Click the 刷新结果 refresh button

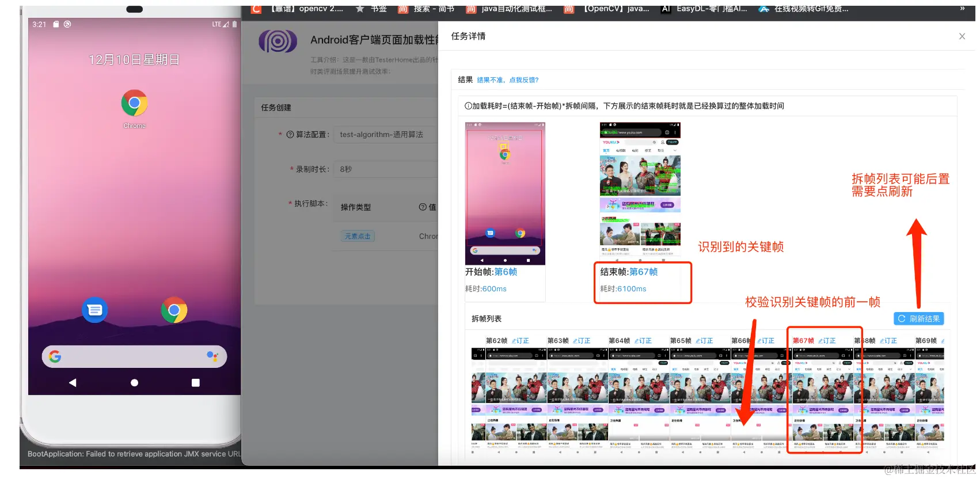click(x=919, y=319)
